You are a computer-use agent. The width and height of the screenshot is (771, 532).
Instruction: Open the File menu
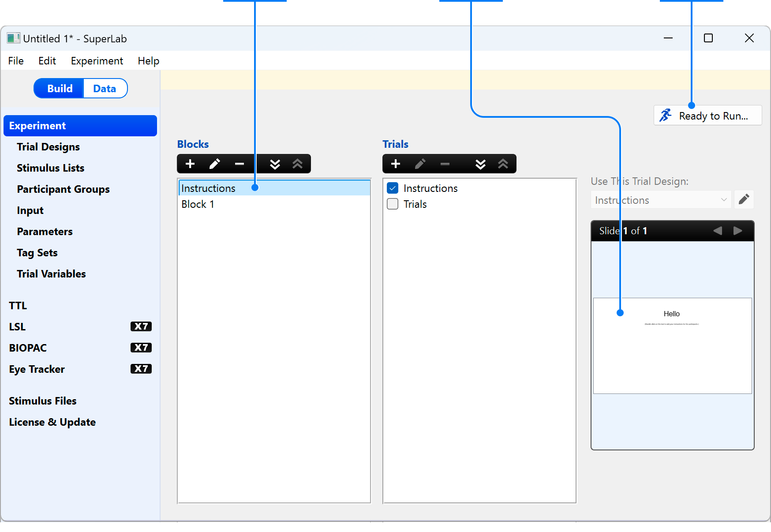(x=16, y=61)
